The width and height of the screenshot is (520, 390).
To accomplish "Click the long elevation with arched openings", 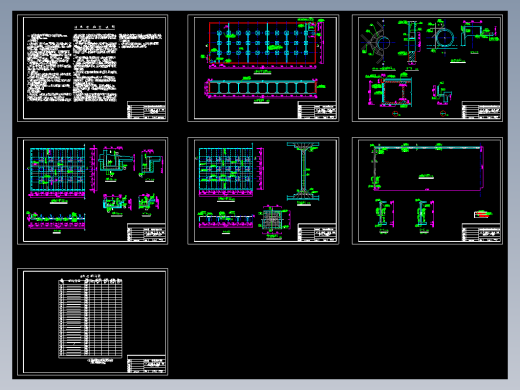I will [262, 88].
